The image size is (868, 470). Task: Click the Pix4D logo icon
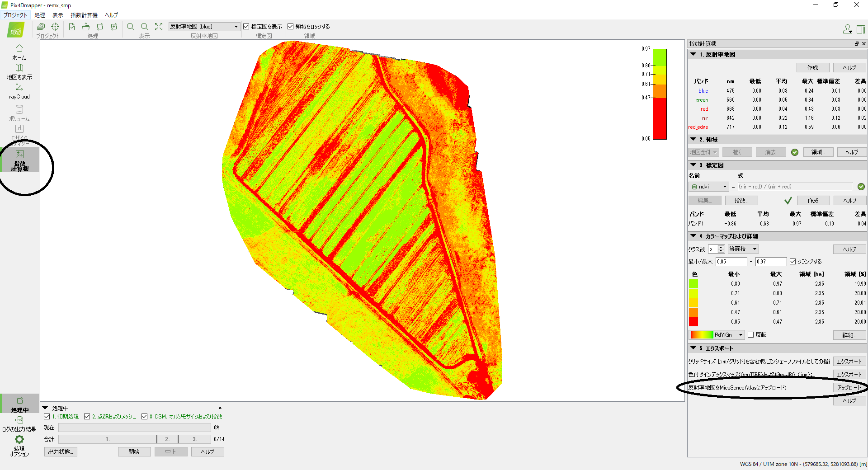coord(16,30)
